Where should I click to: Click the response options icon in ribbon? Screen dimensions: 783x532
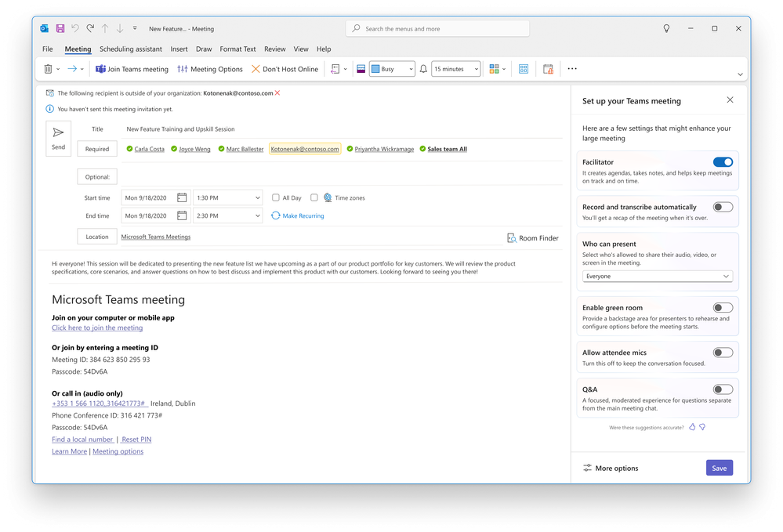tap(335, 69)
